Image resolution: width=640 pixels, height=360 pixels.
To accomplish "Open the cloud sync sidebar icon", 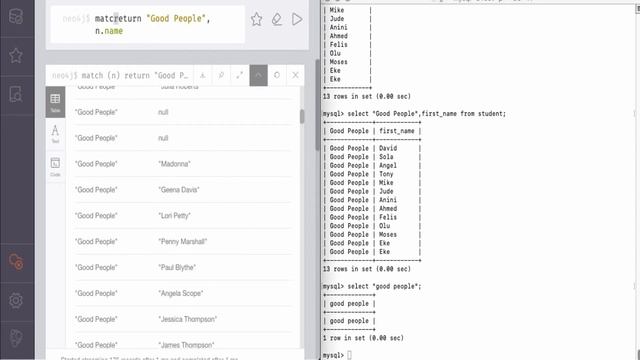I will click(x=16, y=262).
